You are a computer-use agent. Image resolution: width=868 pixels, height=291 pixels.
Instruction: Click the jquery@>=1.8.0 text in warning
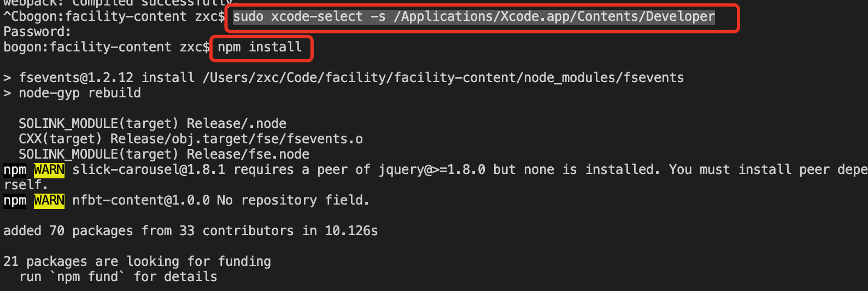(432, 170)
